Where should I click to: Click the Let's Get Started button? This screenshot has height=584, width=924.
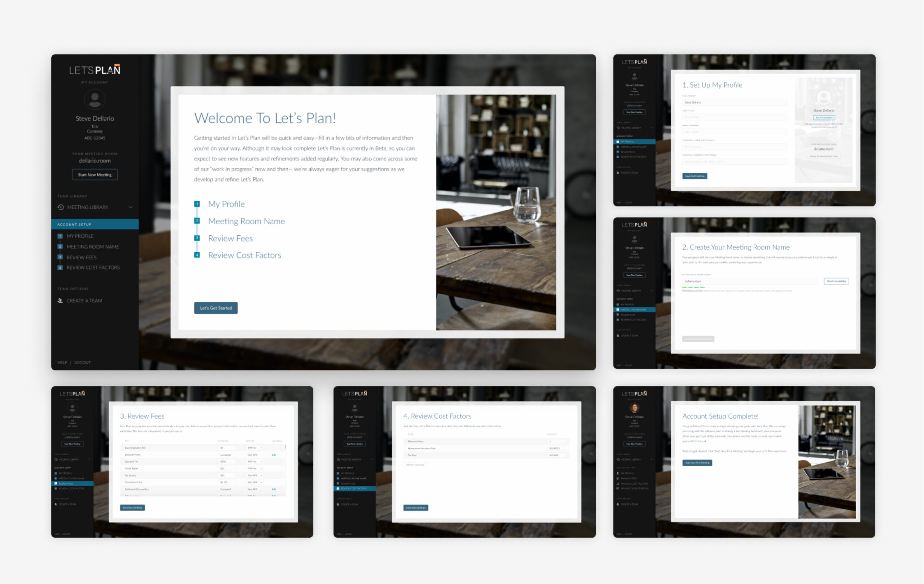click(x=217, y=308)
